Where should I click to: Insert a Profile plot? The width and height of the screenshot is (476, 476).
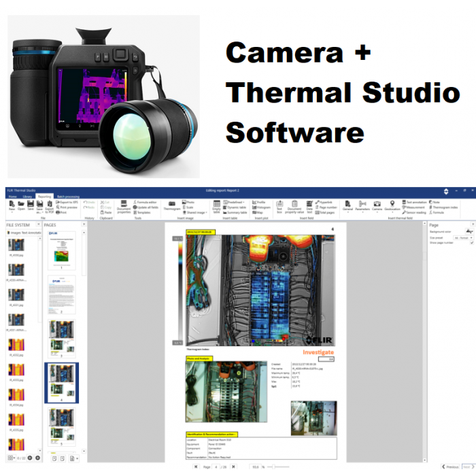(259, 202)
